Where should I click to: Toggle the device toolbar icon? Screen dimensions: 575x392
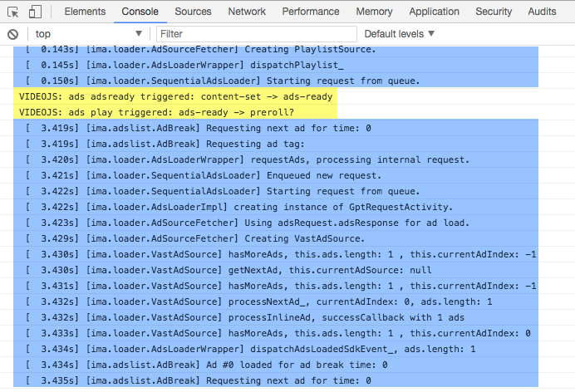pyautogui.click(x=35, y=12)
